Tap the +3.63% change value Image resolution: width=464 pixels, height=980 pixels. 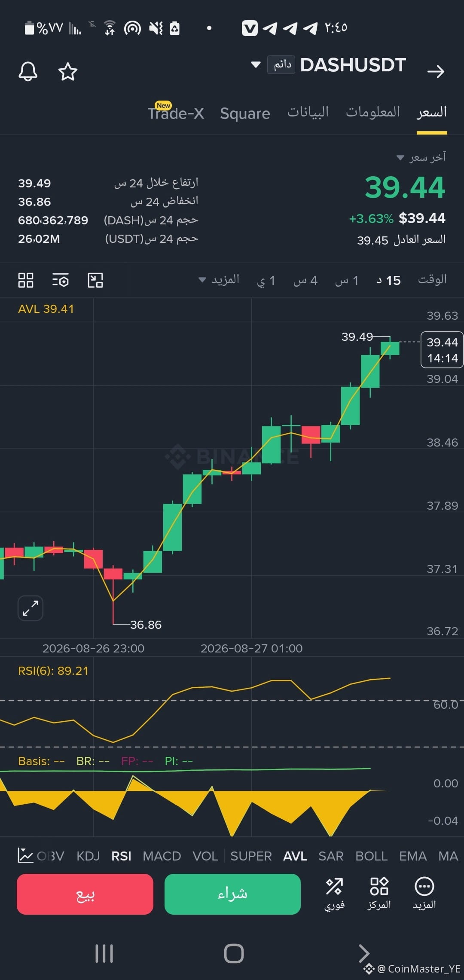pos(371,219)
